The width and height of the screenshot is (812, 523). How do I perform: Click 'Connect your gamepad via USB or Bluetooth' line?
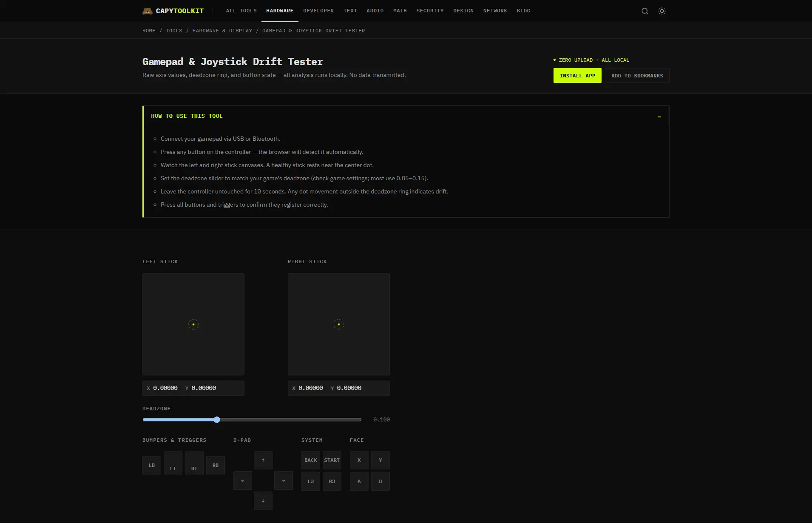[220, 139]
